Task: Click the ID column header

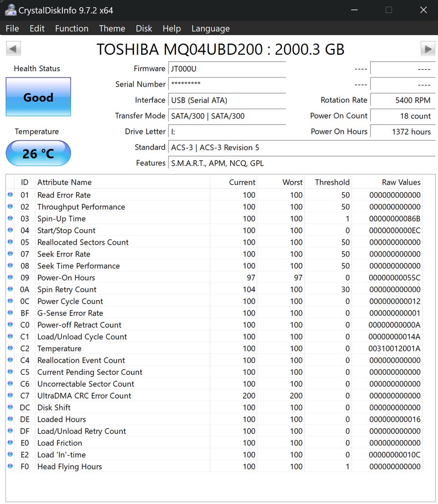Action: pos(25,182)
